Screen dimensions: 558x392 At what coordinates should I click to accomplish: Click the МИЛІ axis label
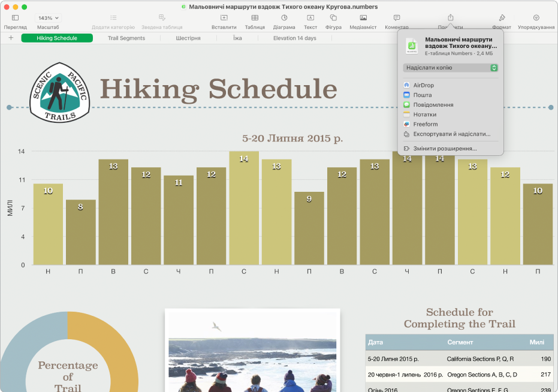[x=10, y=208]
